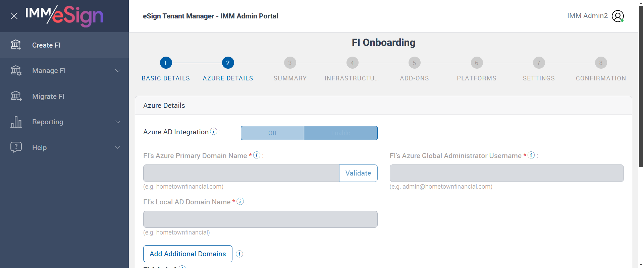The width and height of the screenshot is (644, 268).
Task: Click info icon beside Azure Primary Domain Name
Action: coord(257,155)
